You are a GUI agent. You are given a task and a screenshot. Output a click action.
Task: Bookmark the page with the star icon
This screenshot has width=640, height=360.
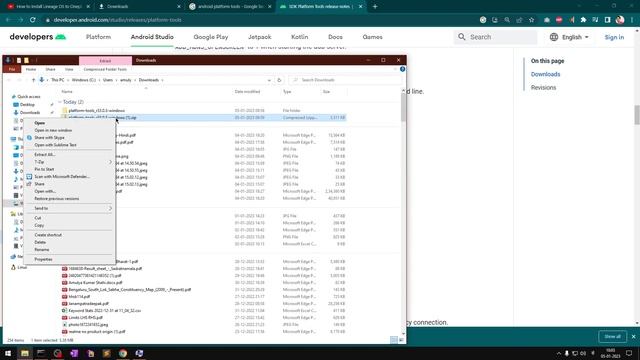pyautogui.click(x=531, y=20)
